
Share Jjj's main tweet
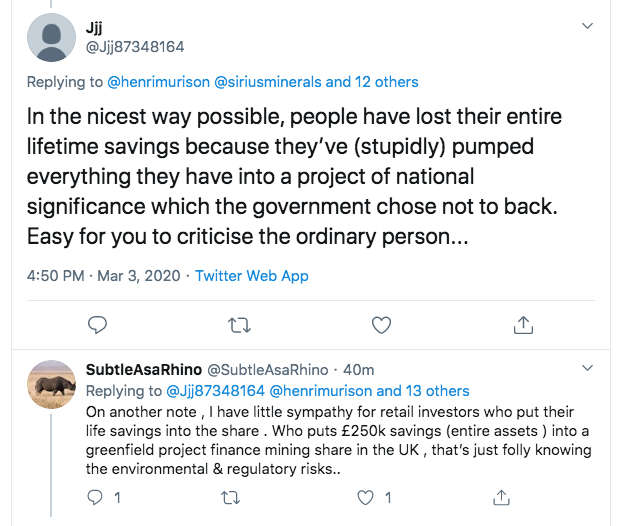(522, 324)
